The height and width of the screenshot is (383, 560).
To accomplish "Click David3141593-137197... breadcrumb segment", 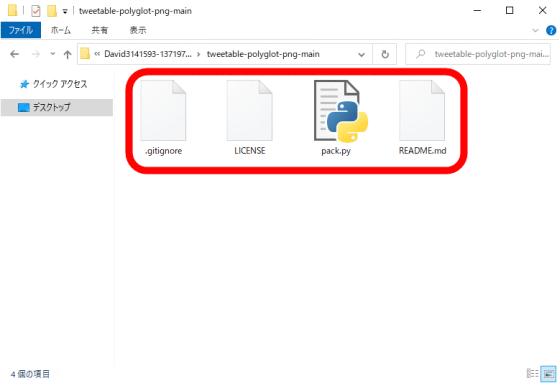I will [148, 54].
